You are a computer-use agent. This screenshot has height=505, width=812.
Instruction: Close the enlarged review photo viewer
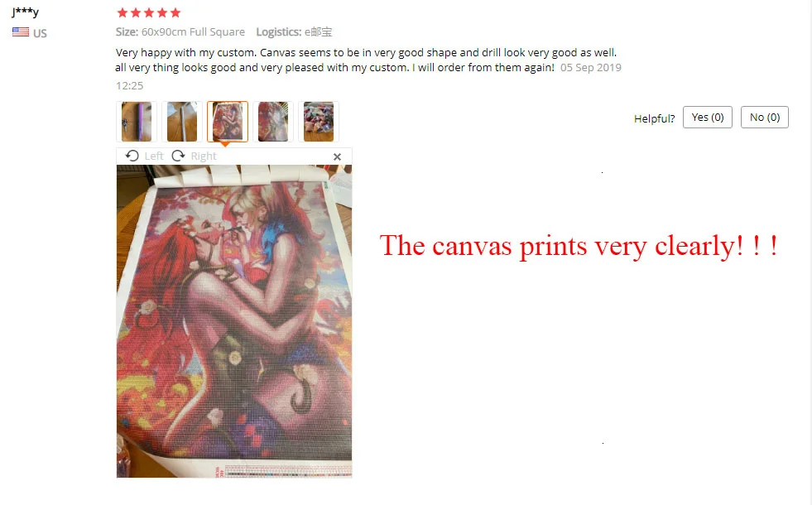337,156
